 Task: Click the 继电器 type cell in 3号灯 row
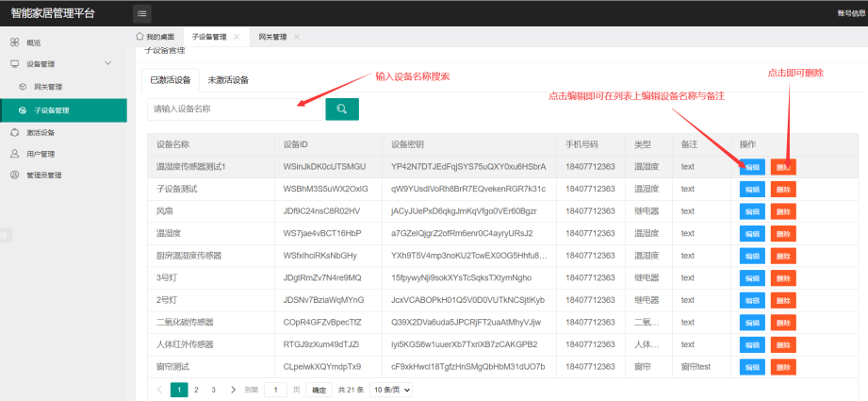click(x=647, y=278)
